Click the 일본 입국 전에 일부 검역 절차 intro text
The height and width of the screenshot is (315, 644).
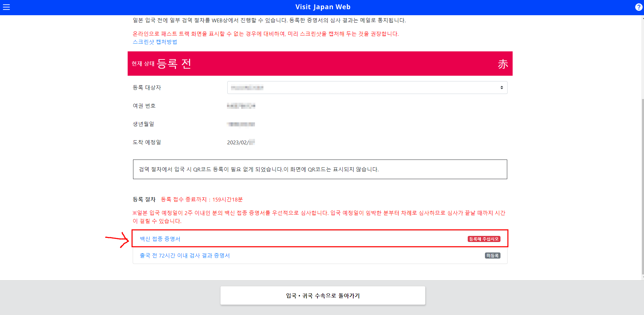click(269, 20)
